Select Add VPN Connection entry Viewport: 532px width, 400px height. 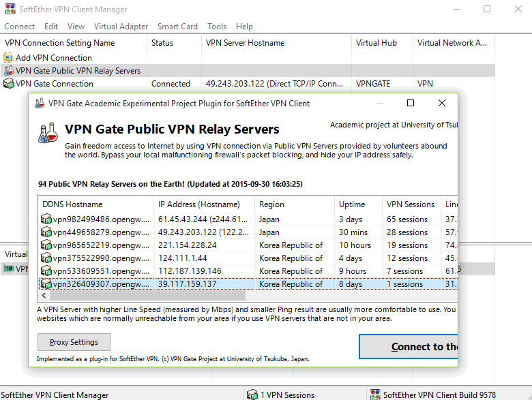pyautogui.click(x=54, y=58)
